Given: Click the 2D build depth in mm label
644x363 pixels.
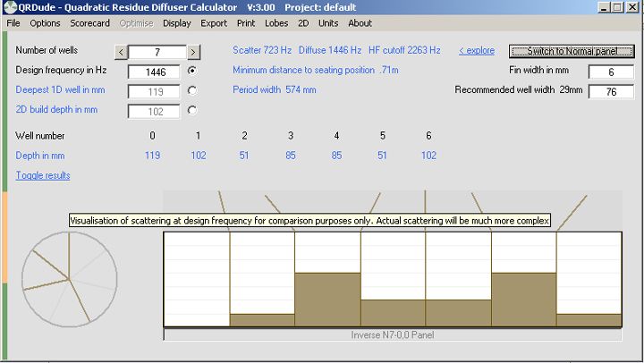Looking at the screenshot, I should click(x=56, y=109).
